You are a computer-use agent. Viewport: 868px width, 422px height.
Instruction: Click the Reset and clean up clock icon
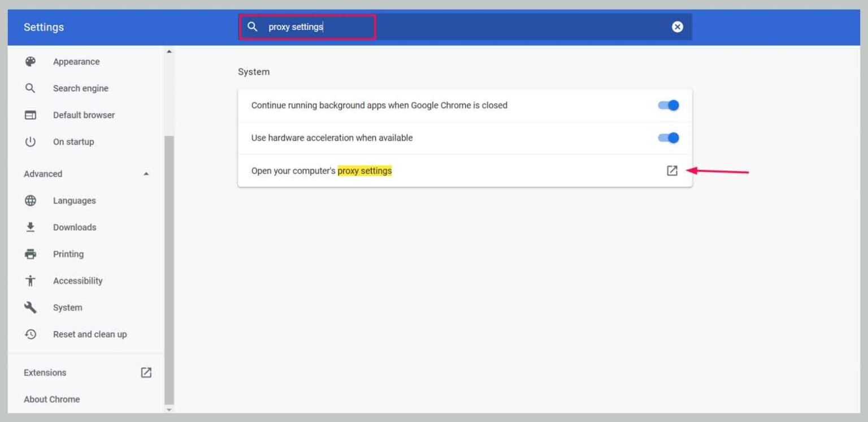point(30,334)
